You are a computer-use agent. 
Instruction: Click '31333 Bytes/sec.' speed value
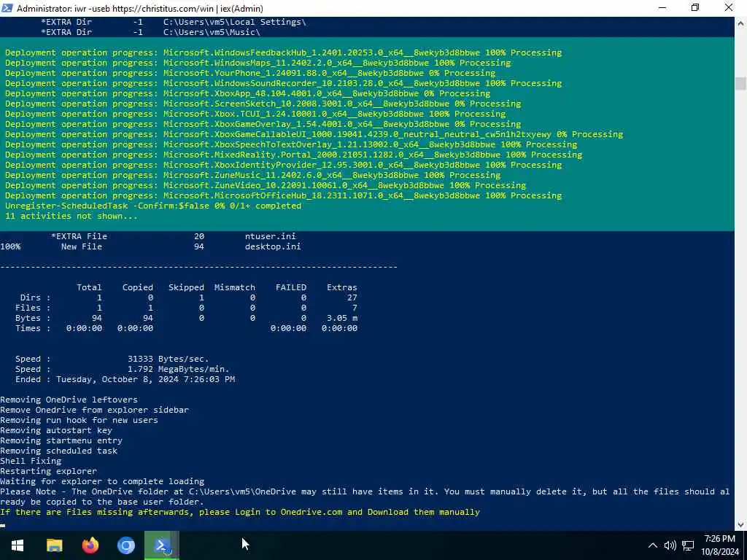point(169,359)
